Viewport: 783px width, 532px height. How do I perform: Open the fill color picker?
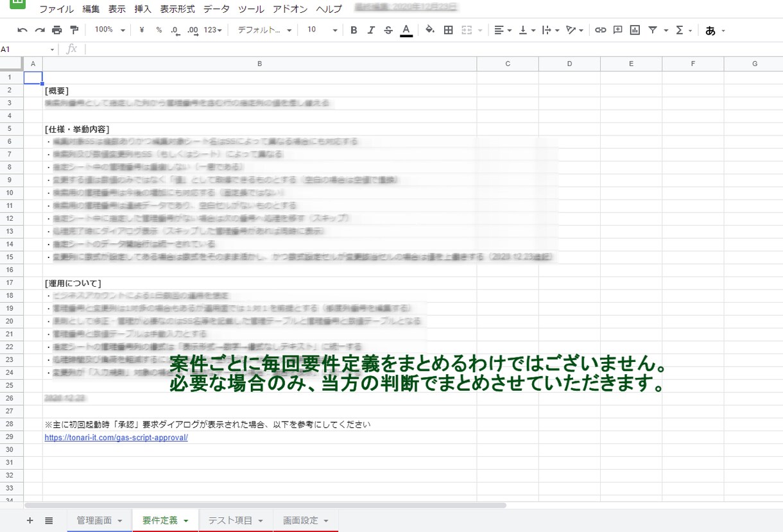pyautogui.click(x=430, y=30)
